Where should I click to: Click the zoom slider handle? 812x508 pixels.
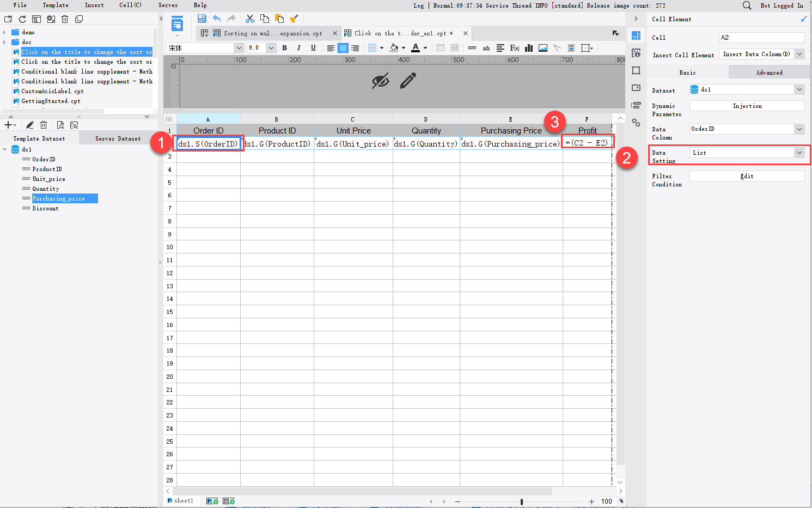point(522,501)
